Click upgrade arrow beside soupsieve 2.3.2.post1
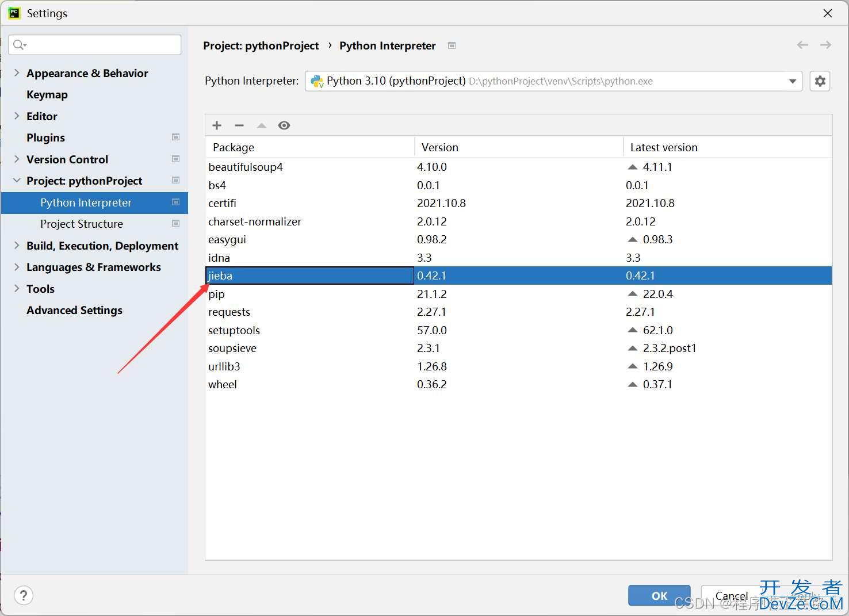 point(633,348)
